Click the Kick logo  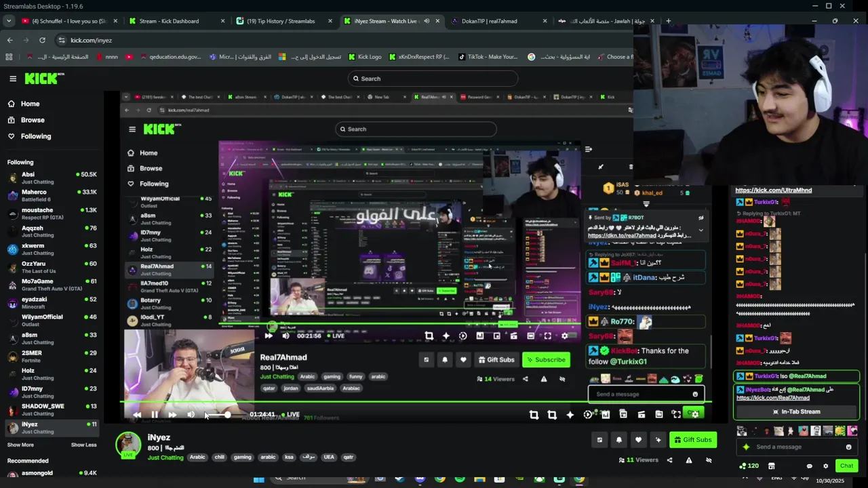[x=44, y=79]
